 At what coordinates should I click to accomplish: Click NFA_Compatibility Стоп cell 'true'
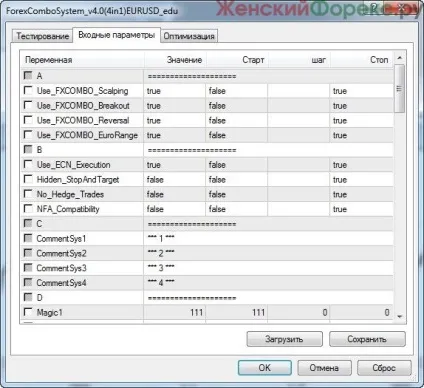361,209
